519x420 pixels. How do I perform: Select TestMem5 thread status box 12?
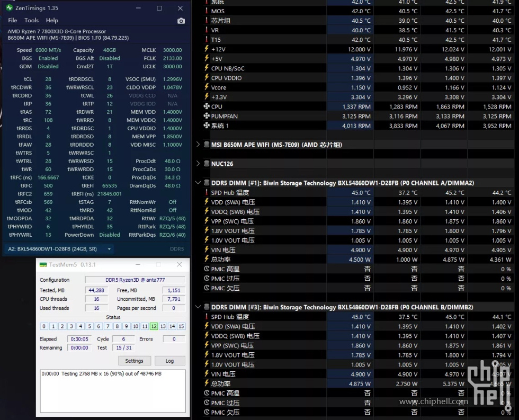point(154,326)
